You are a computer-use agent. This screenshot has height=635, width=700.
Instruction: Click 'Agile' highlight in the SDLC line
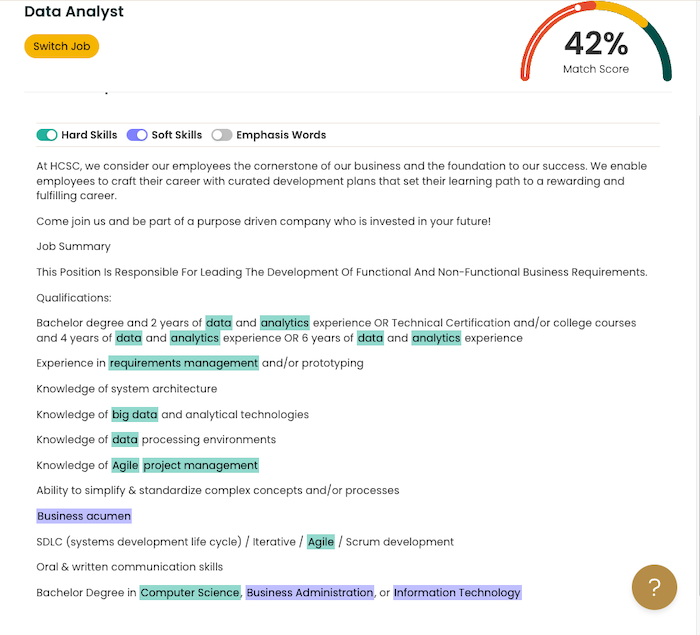(x=321, y=542)
